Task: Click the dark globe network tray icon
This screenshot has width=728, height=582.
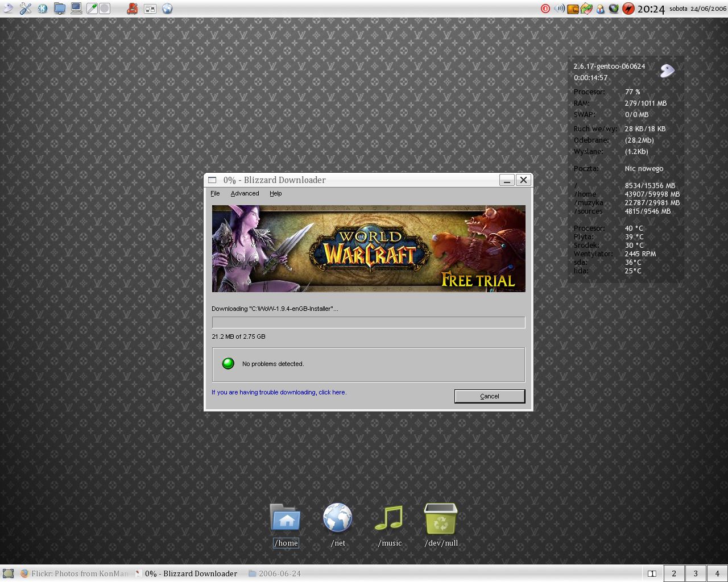Action: 614,9
